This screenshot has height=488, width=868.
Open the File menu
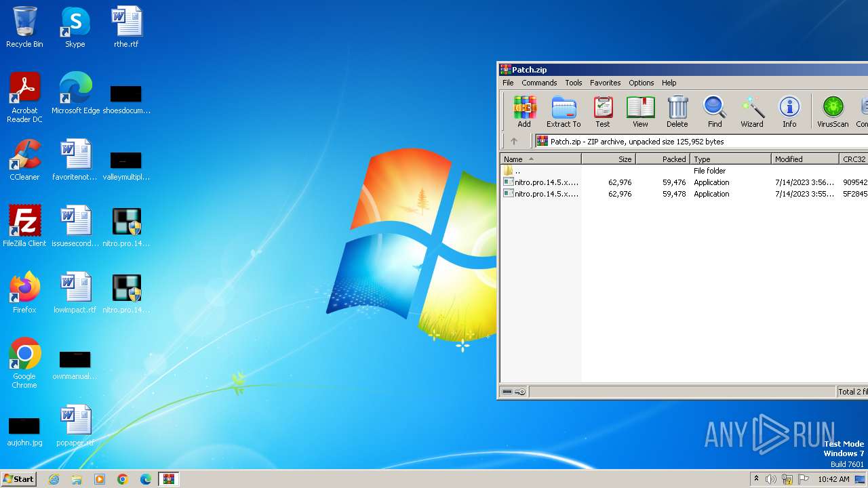508,83
